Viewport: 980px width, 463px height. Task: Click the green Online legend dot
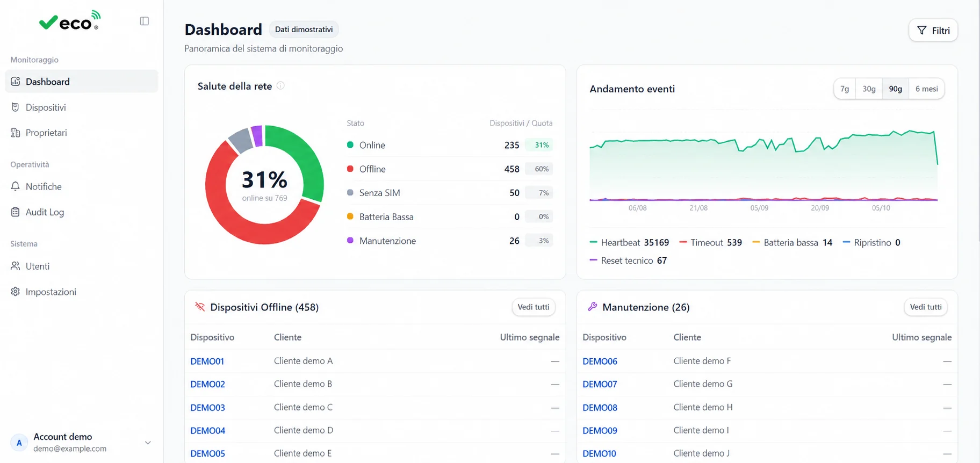point(350,144)
